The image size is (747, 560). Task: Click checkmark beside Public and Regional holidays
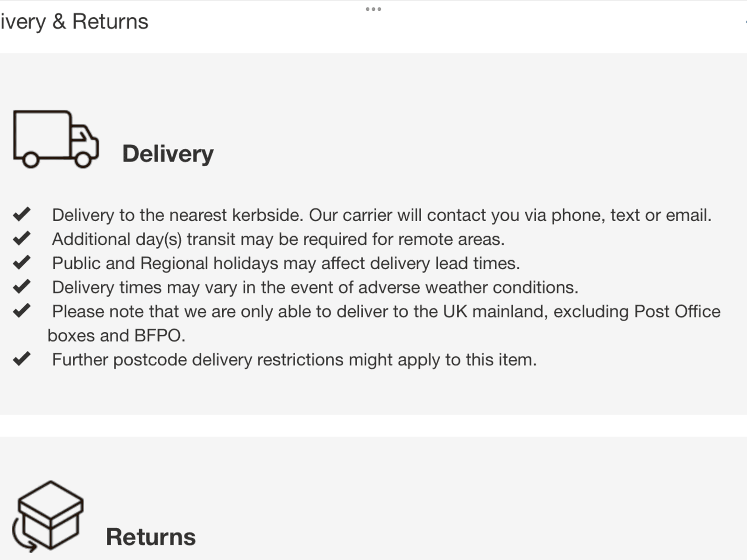pos(21,262)
